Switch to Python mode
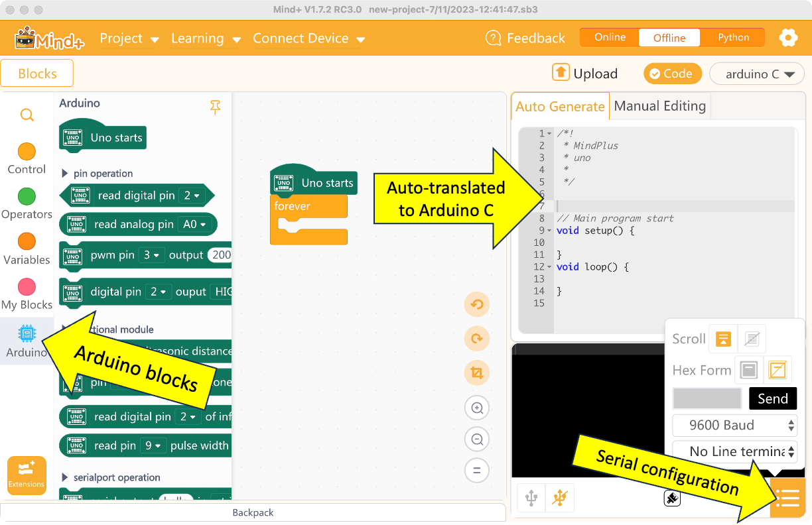Screen dimensions: 812x525 click(x=733, y=38)
